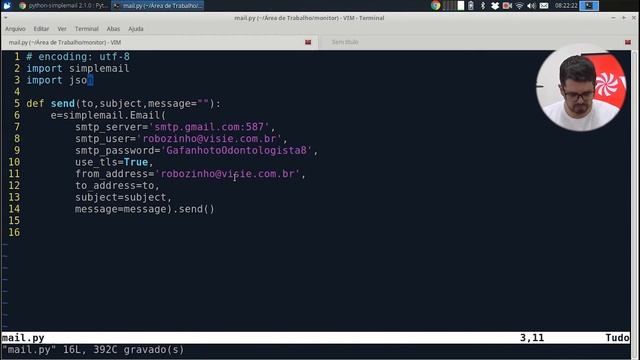
Task: Open the mail envelope tray icon
Action: pyautogui.click(x=544, y=5)
